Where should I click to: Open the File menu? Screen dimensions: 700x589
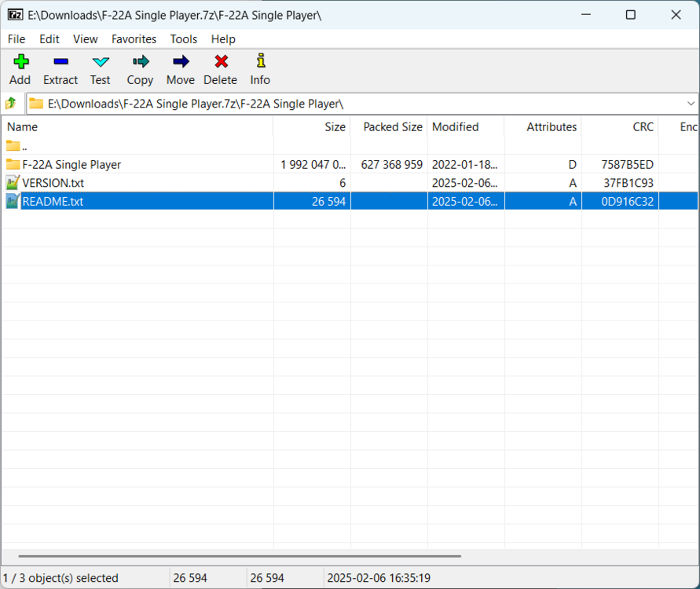pyautogui.click(x=16, y=39)
